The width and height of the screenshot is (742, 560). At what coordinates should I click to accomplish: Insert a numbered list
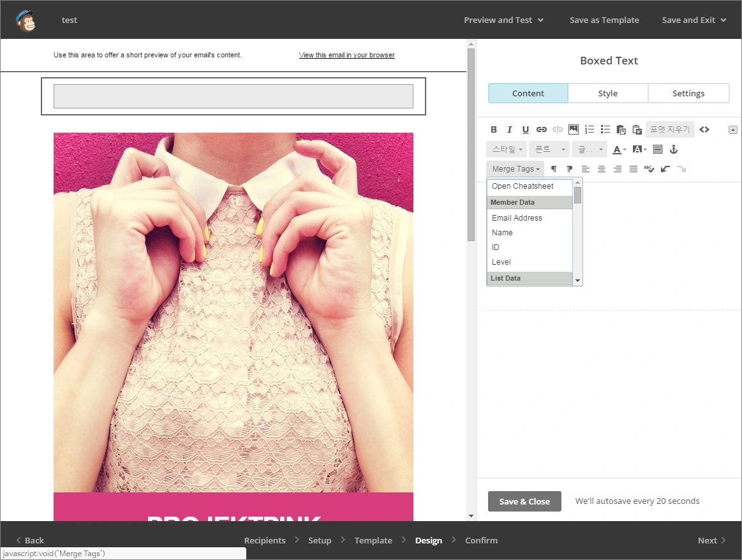tap(590, 129)
